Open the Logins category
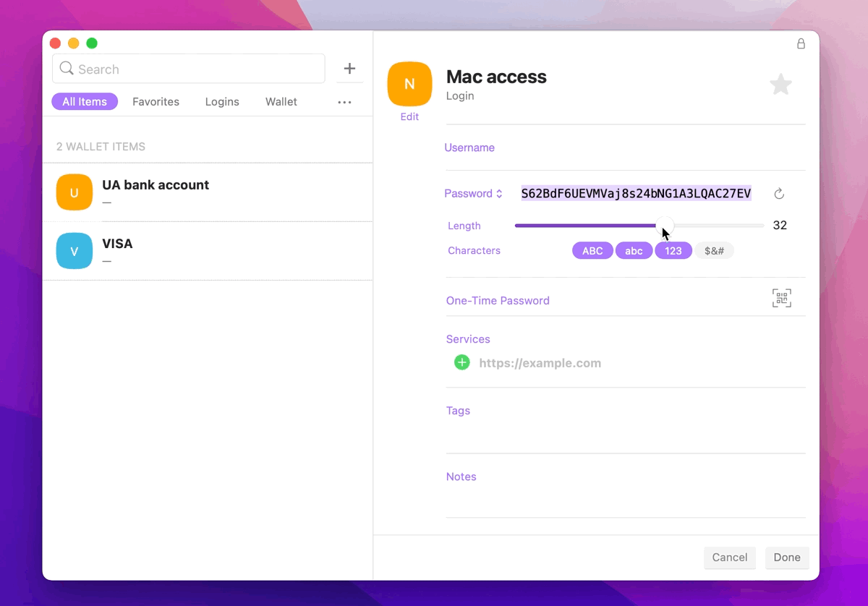 tap(222, 101)
